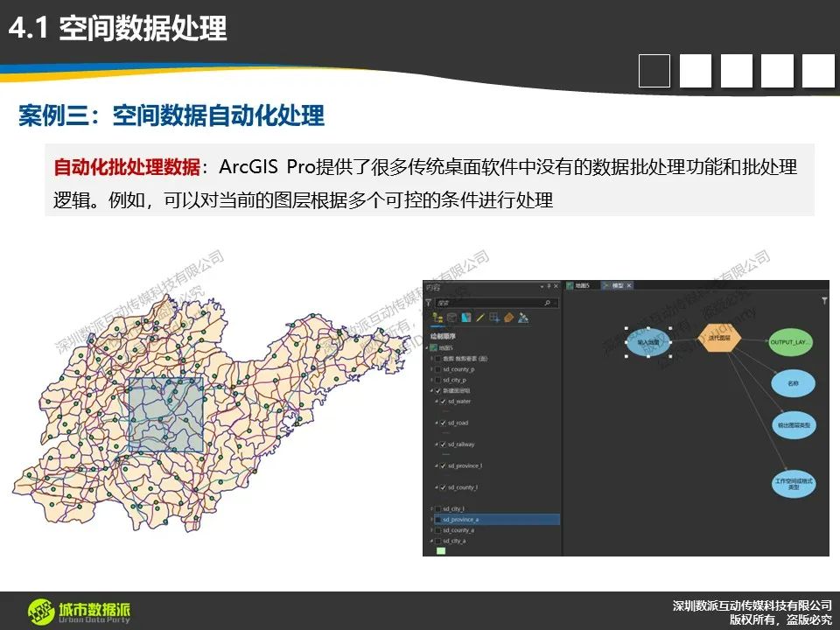Uncheck the sd_county_l layer
This screenshot has width=840, height=630.
point(443,487)
